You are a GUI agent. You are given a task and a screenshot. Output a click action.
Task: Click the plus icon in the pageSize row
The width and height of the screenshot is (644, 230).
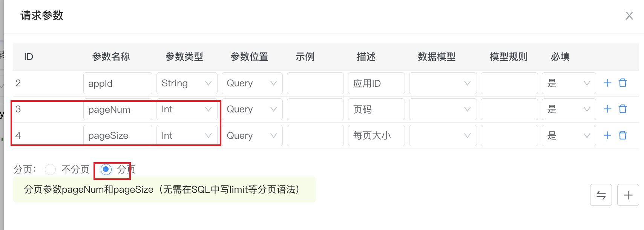pyautogui.click(x=607, y=135)
